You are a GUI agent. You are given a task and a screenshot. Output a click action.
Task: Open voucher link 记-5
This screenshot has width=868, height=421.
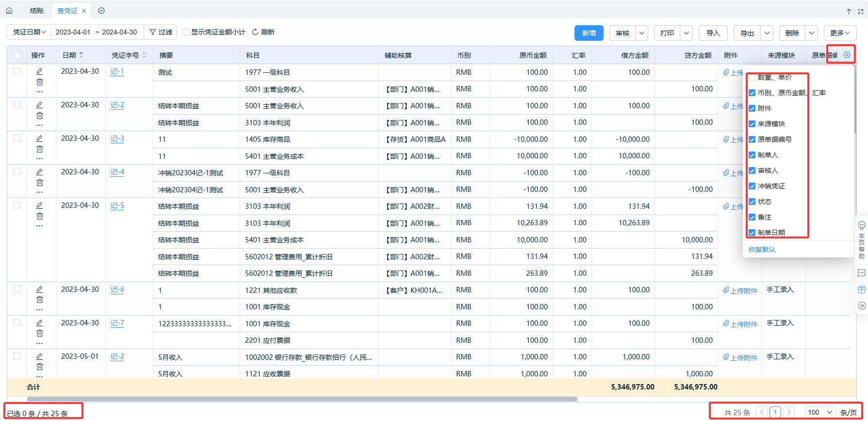coord(117,205)
